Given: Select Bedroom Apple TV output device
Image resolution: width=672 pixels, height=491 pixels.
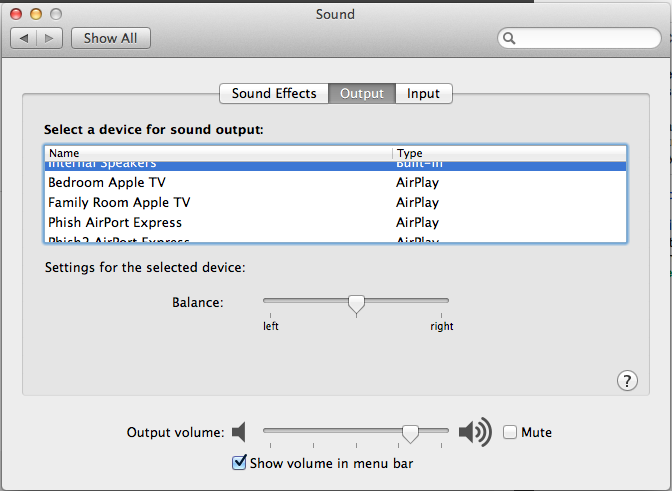Looking at the screenshot, I should (336, 183).
